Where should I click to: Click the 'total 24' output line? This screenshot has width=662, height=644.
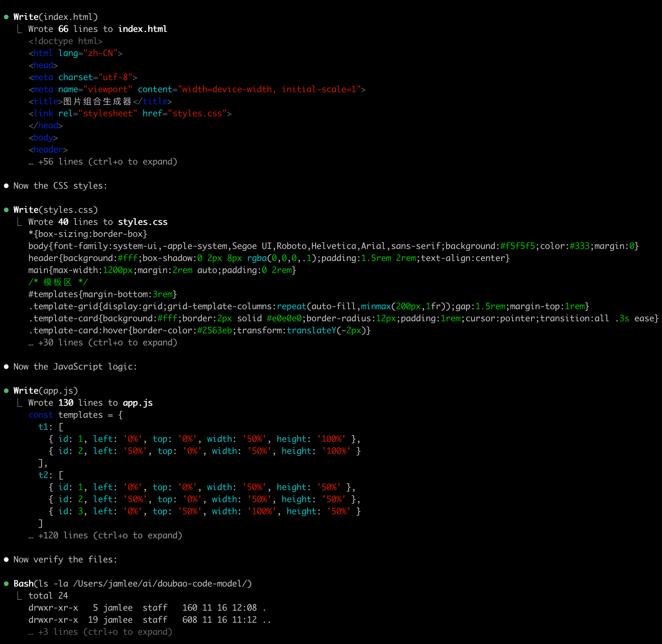(48, 596)
